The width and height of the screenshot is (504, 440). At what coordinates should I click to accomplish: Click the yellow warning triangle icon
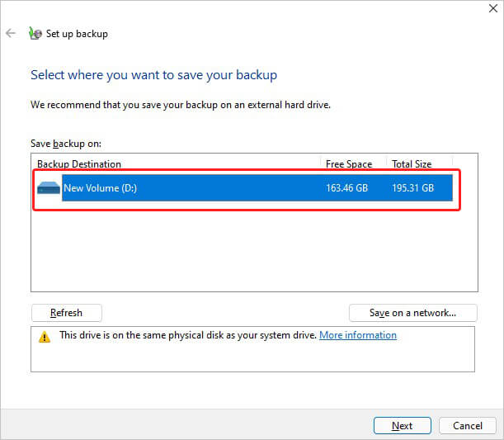[x=45, y=337]
